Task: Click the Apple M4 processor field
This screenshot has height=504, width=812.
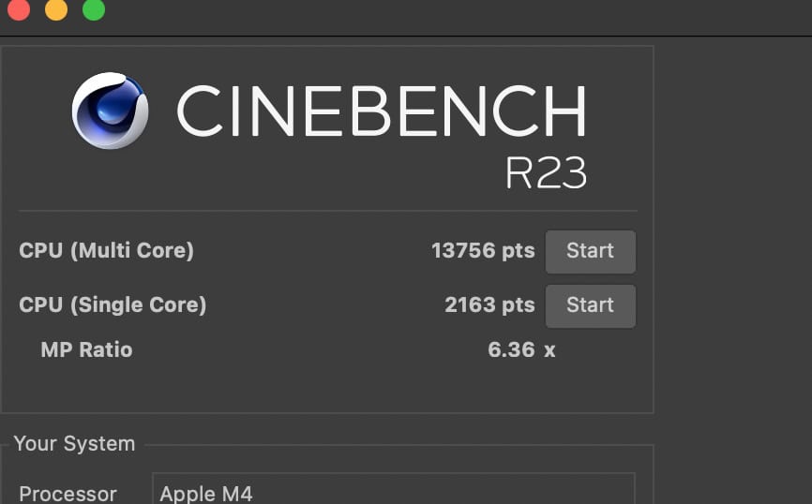Action: point(393,491)
